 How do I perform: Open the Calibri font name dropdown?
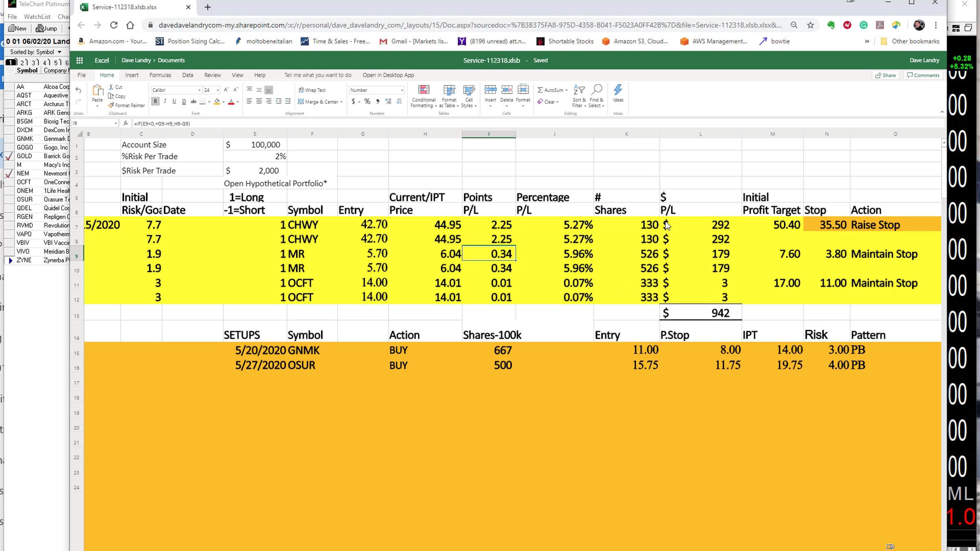[x=199, y=90]
